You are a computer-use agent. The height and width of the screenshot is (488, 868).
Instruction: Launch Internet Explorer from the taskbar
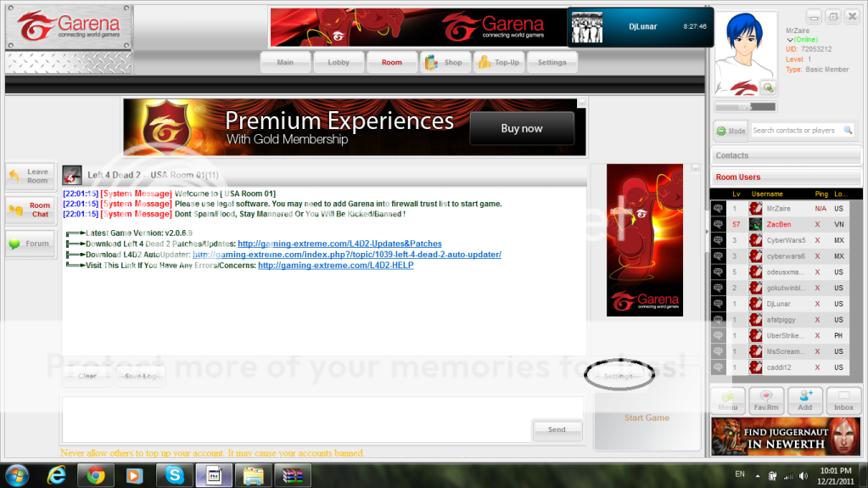[x=57, y=476]
